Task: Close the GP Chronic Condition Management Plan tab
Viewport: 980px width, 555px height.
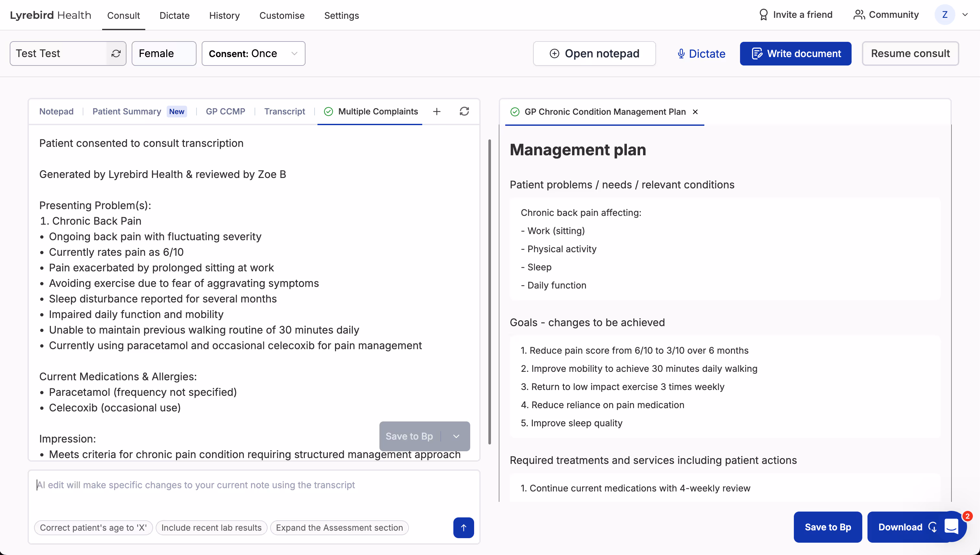Action: [x=695, y=112]
